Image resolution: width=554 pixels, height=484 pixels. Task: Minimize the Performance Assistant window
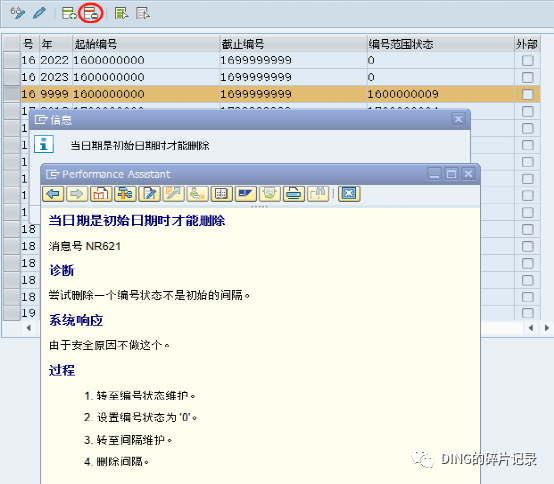click(434, 174)
